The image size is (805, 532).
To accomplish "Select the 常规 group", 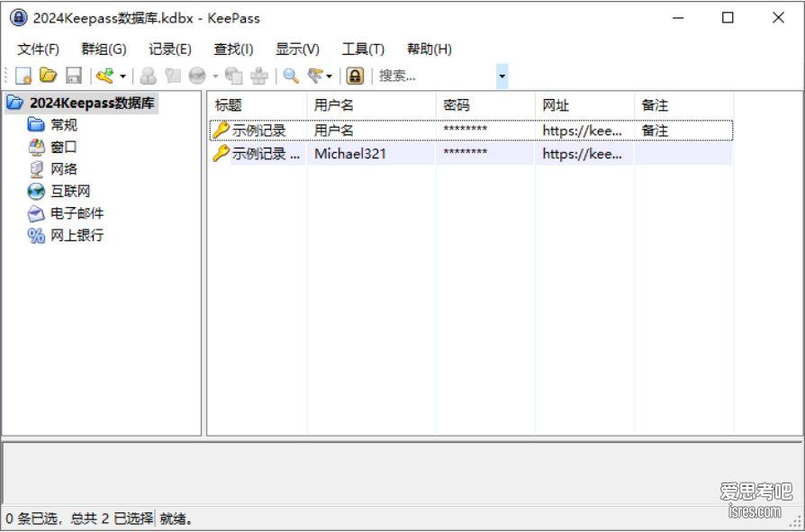I will click(64, 124).
